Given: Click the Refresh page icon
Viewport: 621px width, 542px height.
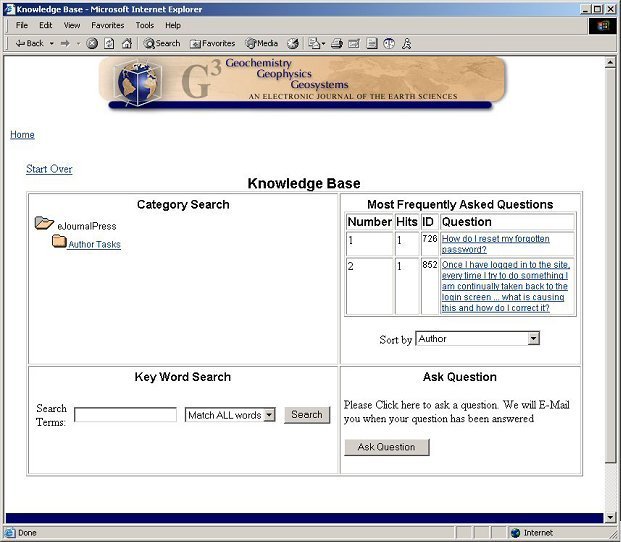Looking at the screenshot, I should coord(109,43).
